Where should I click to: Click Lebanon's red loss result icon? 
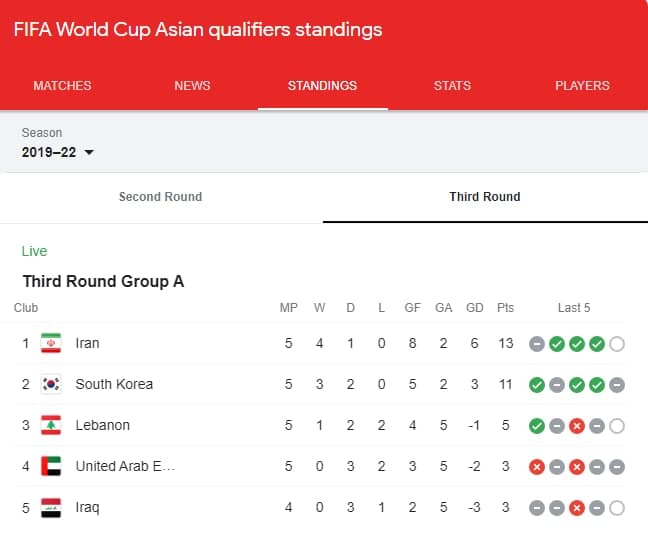[577, 426]
